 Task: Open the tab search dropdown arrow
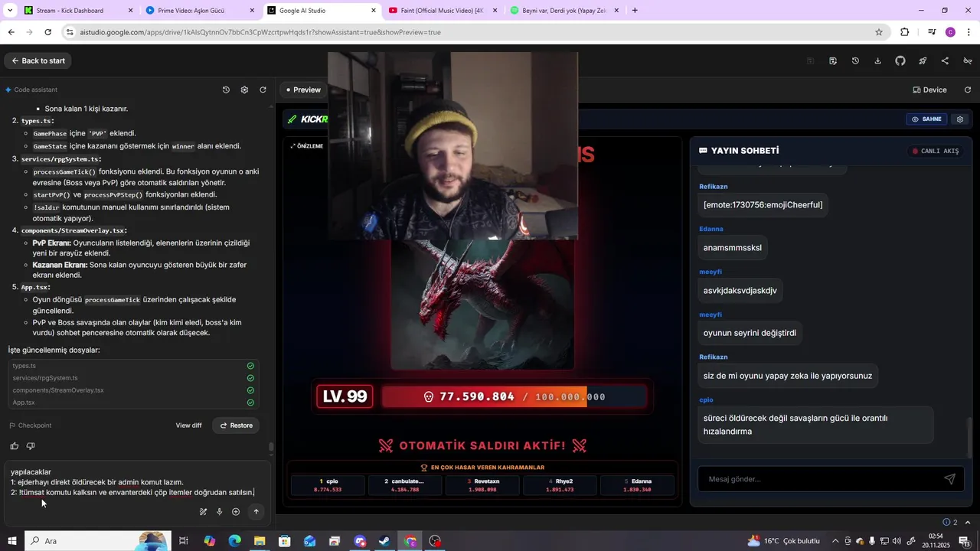(11, 11)
